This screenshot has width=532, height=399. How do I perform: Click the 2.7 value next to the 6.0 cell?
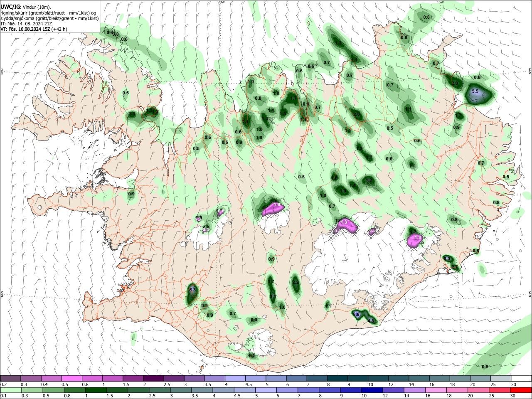(x=454, y=267)
